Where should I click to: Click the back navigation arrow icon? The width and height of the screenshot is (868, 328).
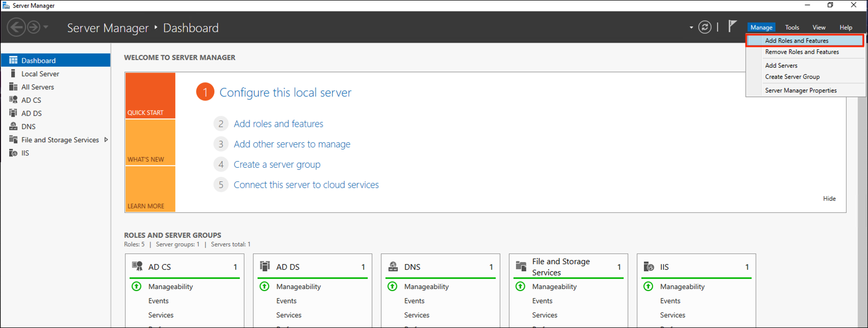point(16,27)
